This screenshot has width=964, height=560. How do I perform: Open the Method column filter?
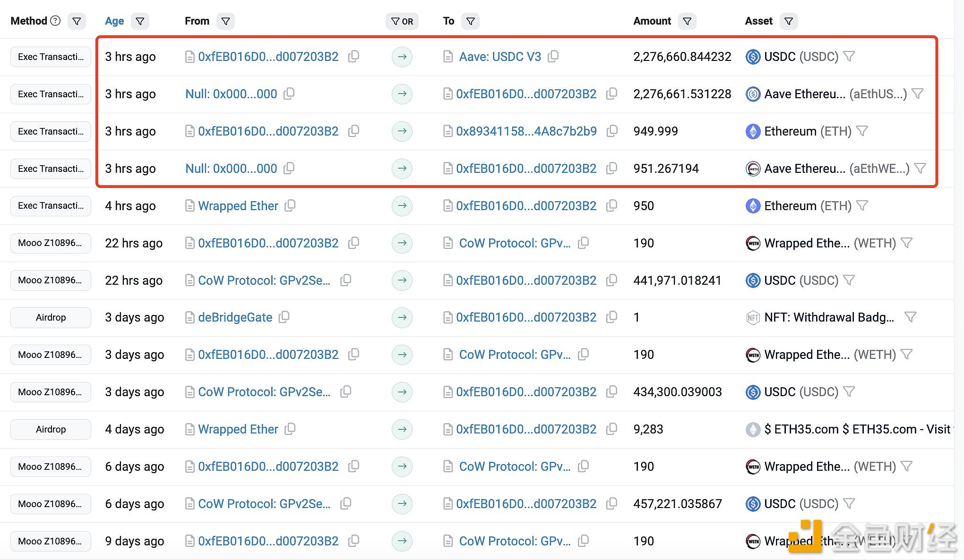(77, 21)
